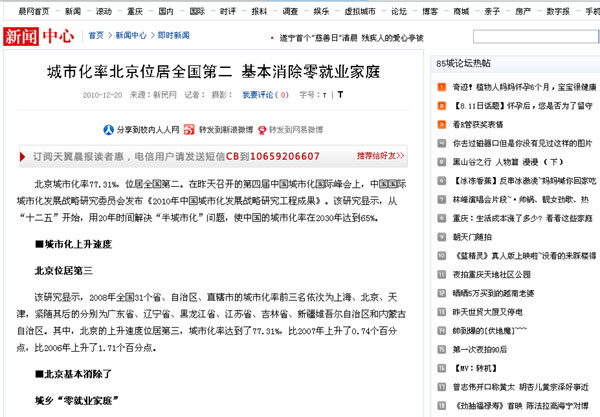Select the larger bold font size 'T'
The image size is (600, 417).
[x=339, y=96]
